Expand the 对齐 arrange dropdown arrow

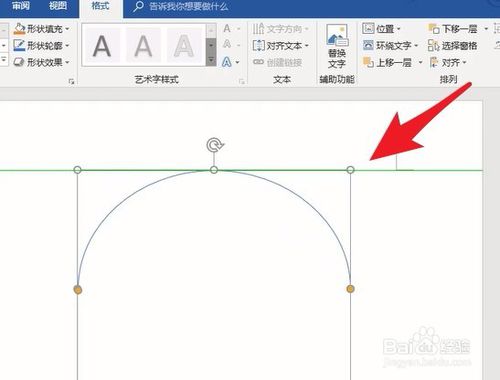tap(464, 62)
